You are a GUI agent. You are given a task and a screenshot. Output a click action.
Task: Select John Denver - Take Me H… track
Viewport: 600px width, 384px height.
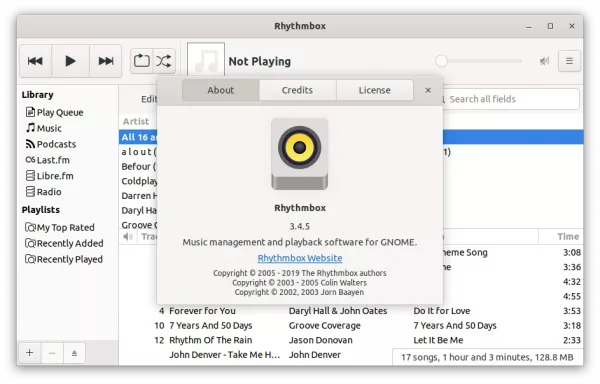tap(225, 355)
